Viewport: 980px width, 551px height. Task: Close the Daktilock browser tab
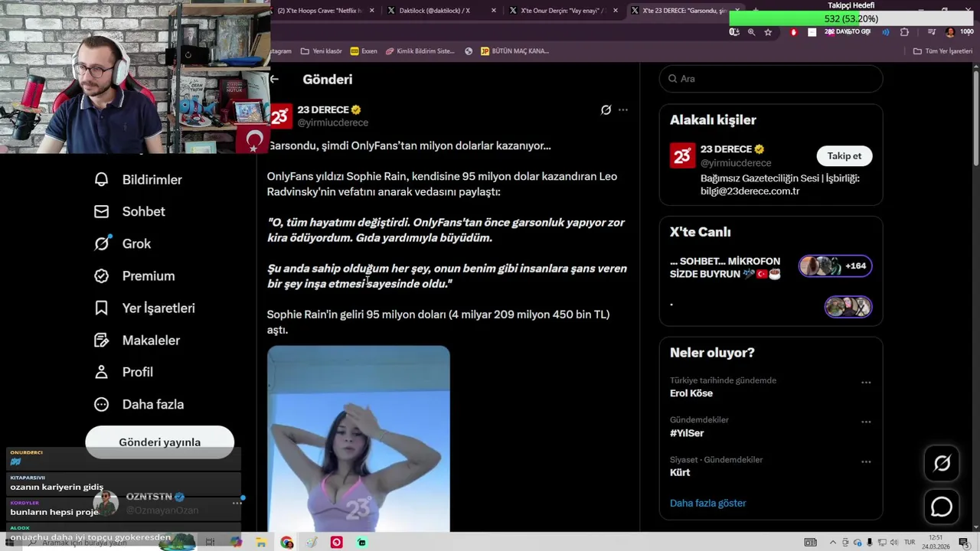(494, 11)
